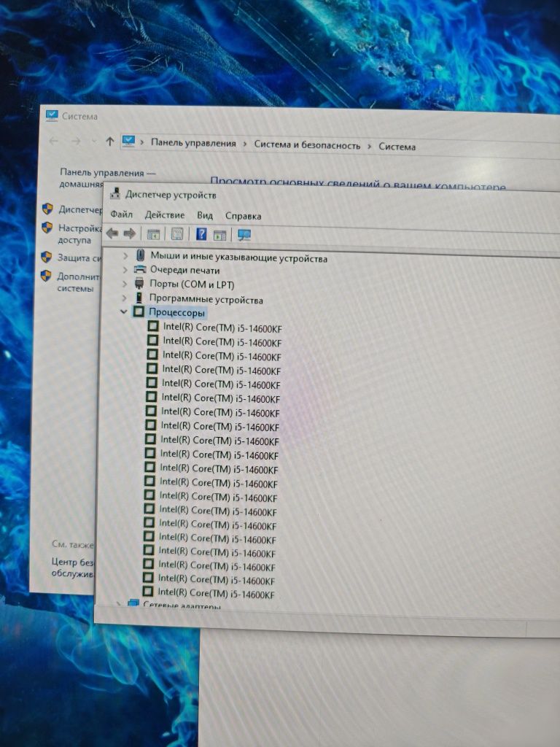The image size is (560, 747).
Task: Click the chip icon beside Процессоры
Action: 139,311
